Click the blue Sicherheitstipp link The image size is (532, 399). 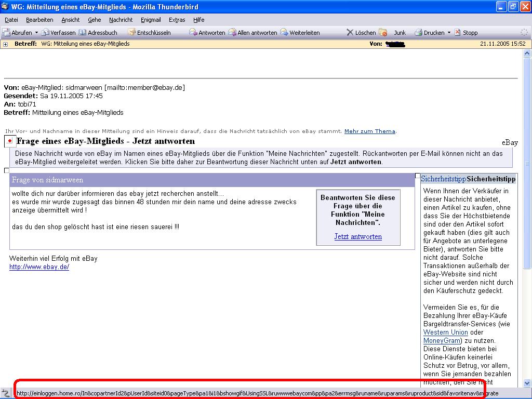coord(444,179)
